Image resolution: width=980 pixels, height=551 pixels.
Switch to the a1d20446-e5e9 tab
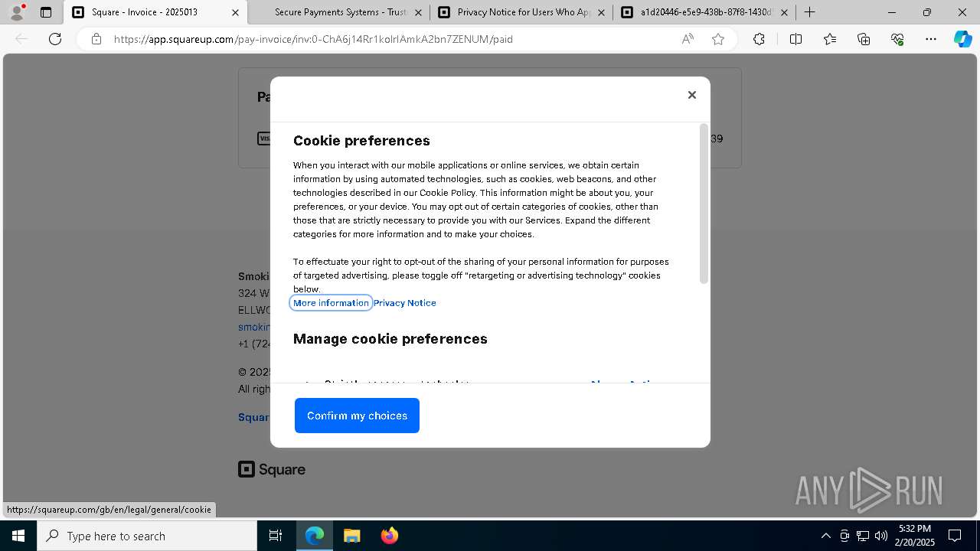pos(704,12)
